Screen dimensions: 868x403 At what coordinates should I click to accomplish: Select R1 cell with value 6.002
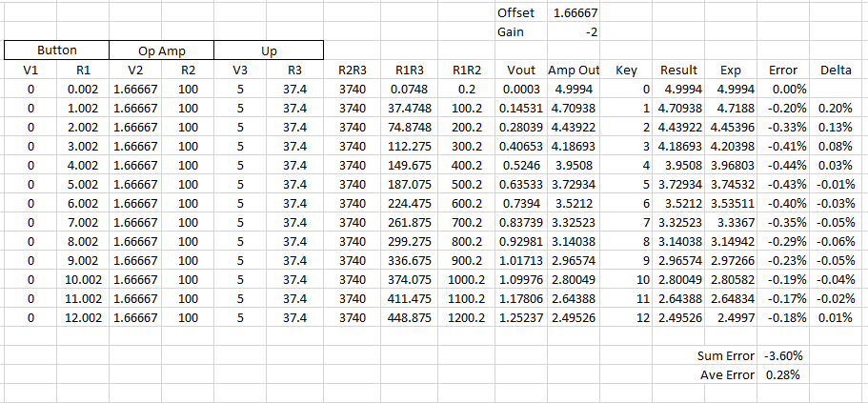click(x=83, y=204)
